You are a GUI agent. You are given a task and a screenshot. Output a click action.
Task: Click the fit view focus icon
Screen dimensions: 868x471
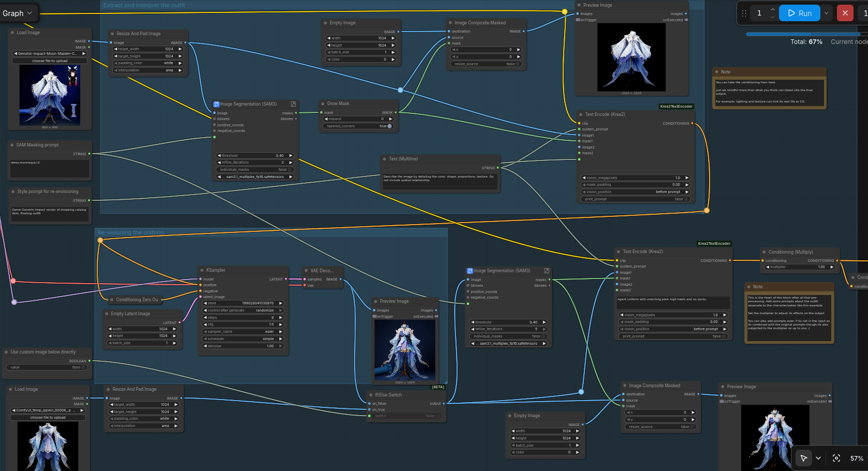click(x=836, y=458)
